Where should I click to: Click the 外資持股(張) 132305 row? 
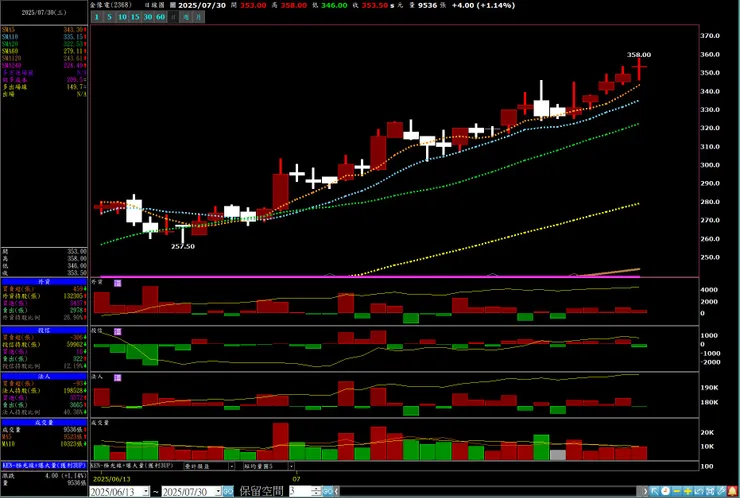(x=44, y=296)
